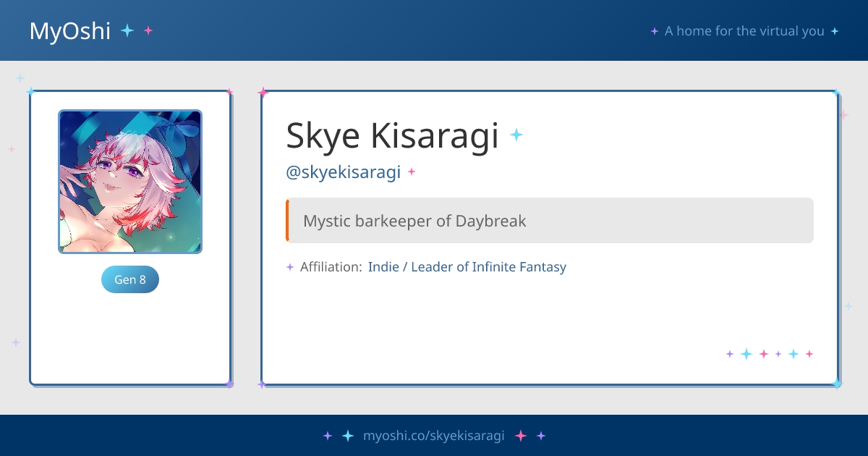Click the pink sparkle next to @skyekisaragi
Image resolution: width=868 pixels, height=456 pixels.
412,172
